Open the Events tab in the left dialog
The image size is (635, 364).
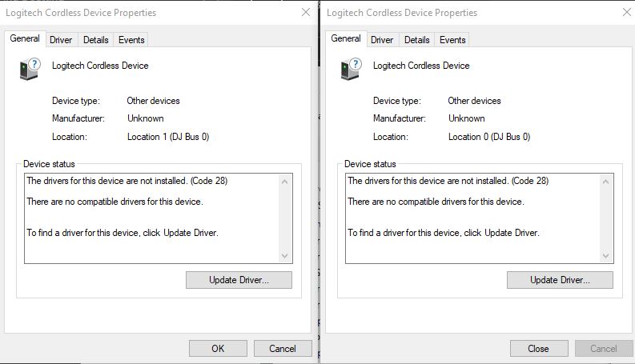(x=131, y=40)
